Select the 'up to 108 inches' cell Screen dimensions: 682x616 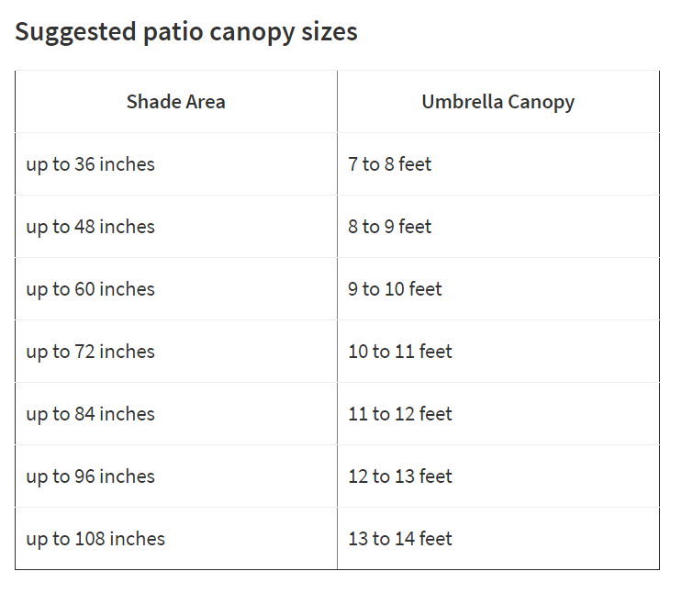click(x=95, y=539)
